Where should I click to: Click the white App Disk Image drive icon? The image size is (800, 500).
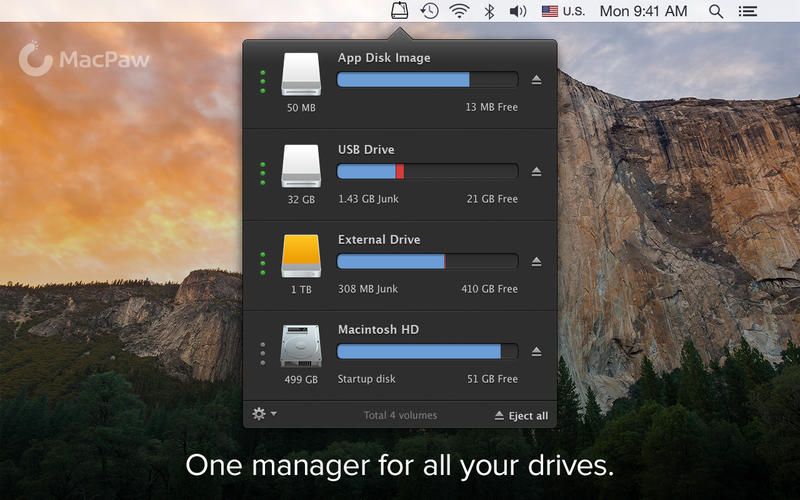pyautogui.click(x=301, y=75)
